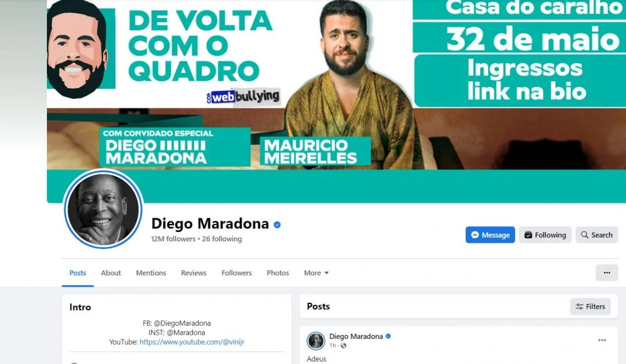The image size is (626, 364).
Task: Open the large profile picture
Action: point(103,209)
